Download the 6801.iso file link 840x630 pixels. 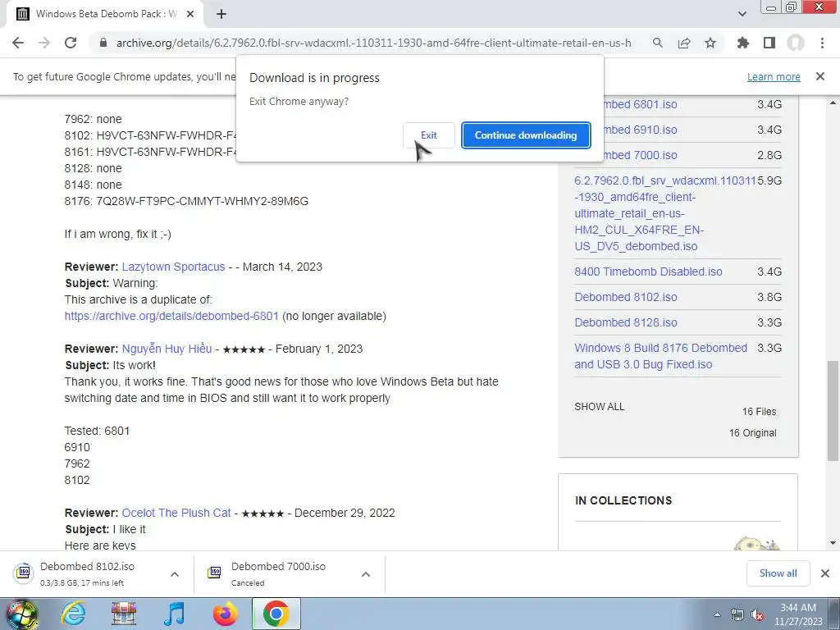click(x=641, y=104)
